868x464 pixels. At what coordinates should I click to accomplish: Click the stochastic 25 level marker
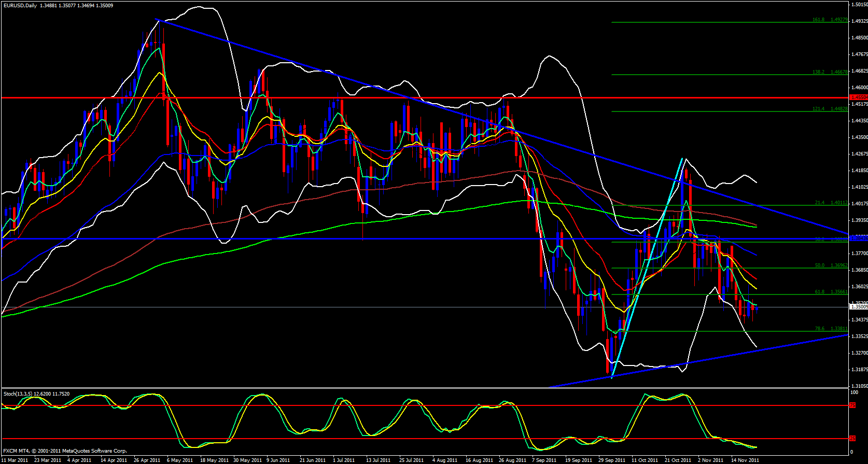tap(852, 439)
